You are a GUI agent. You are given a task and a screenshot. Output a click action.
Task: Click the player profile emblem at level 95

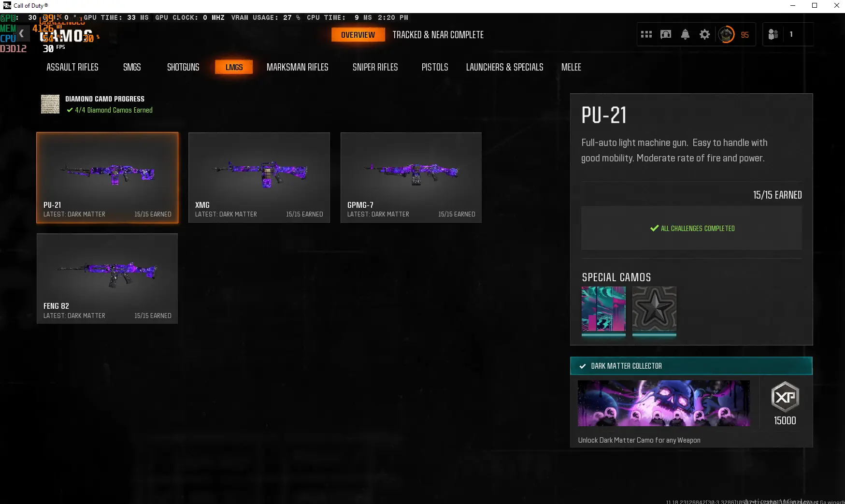click(x=726, y=34)
